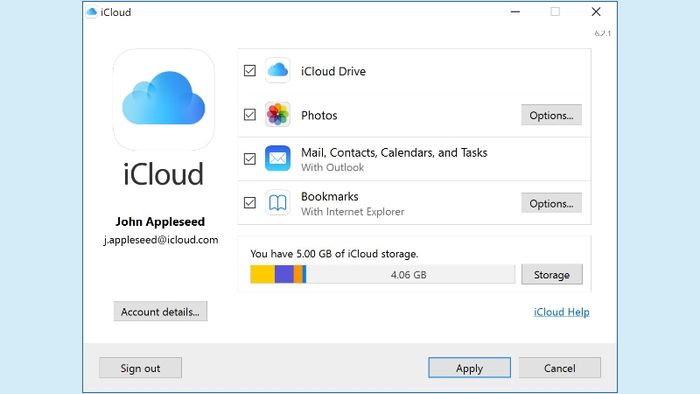The width and height of the screenshot is (700, 394).
Task: Click the Bookmarks open-book icon
Action: tap(277, 203)
